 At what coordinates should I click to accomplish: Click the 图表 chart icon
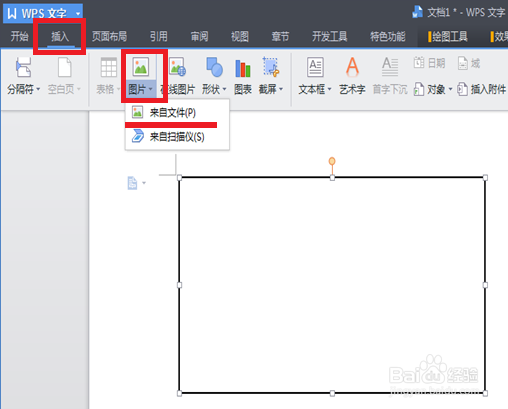pyautogui.click(x=243, y=68)
